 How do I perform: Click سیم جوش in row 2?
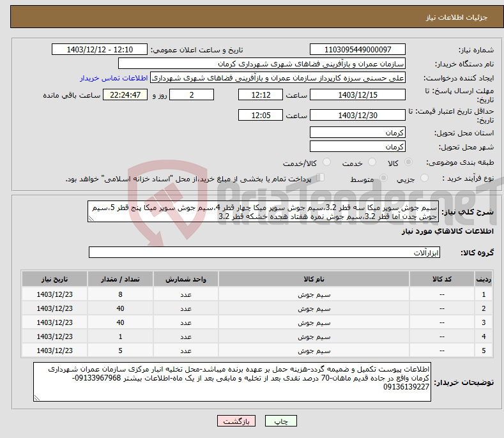314,308
